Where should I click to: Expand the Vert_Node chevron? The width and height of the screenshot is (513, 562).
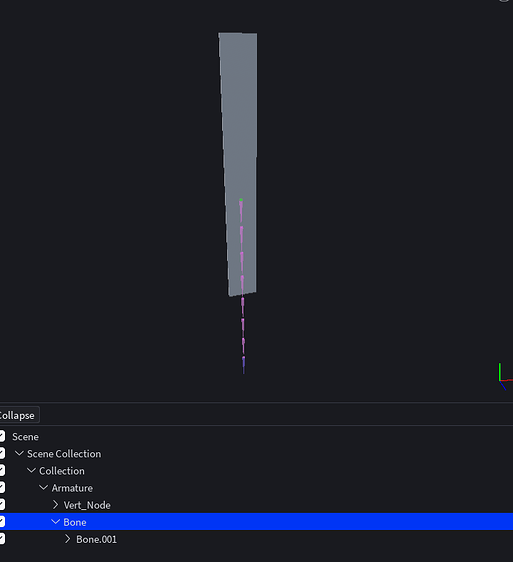click(56, 505)
